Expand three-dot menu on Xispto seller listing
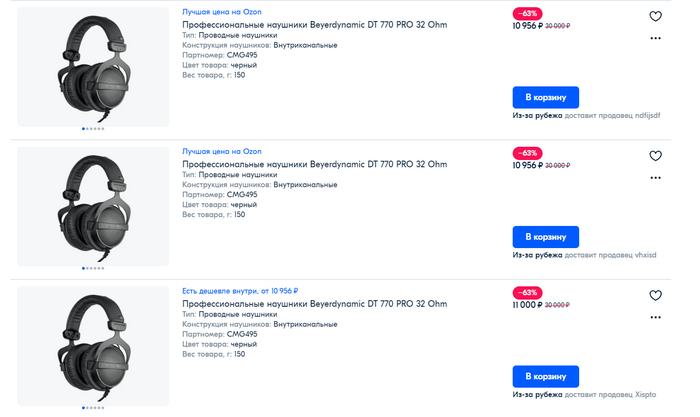The image size is (700, 417). 655,316
